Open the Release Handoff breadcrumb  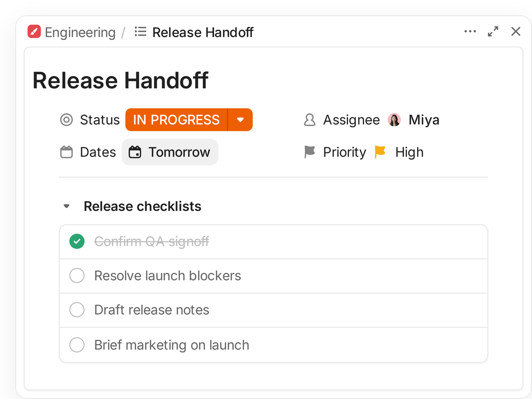point(202,33)
